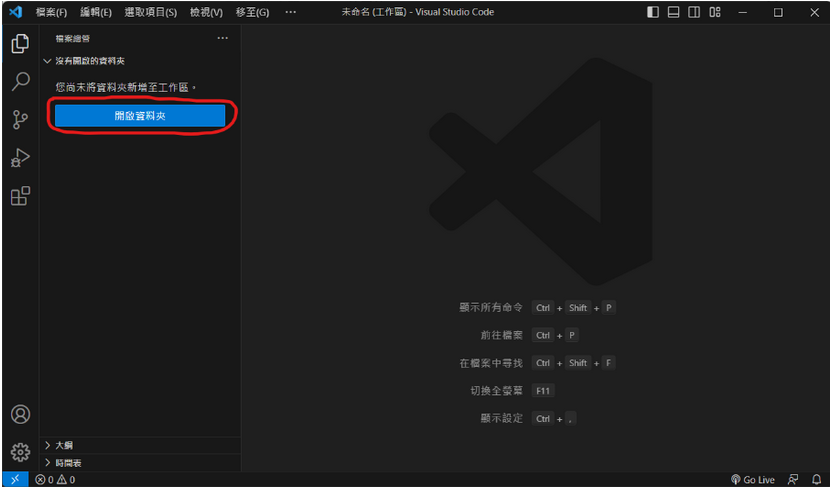Show errors and warnings count in status bar
The width and height of the screenshot is (832, 489).
[55, 479]
